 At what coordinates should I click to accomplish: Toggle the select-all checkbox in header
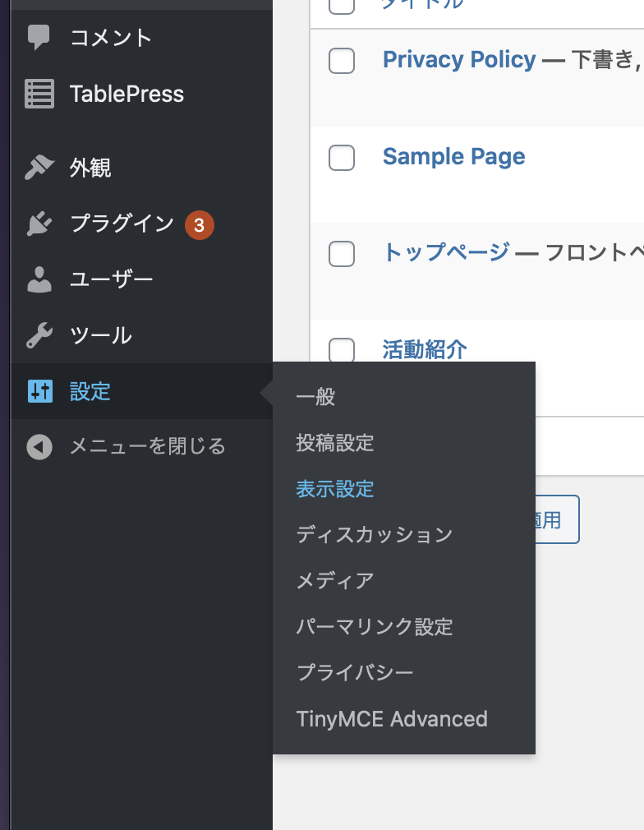point(342,7)
